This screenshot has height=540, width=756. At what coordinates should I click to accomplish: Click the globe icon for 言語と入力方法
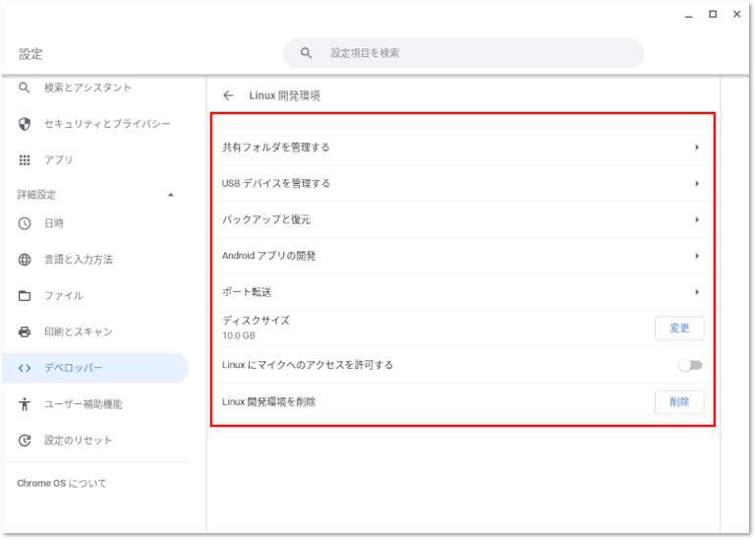point(26,260)
